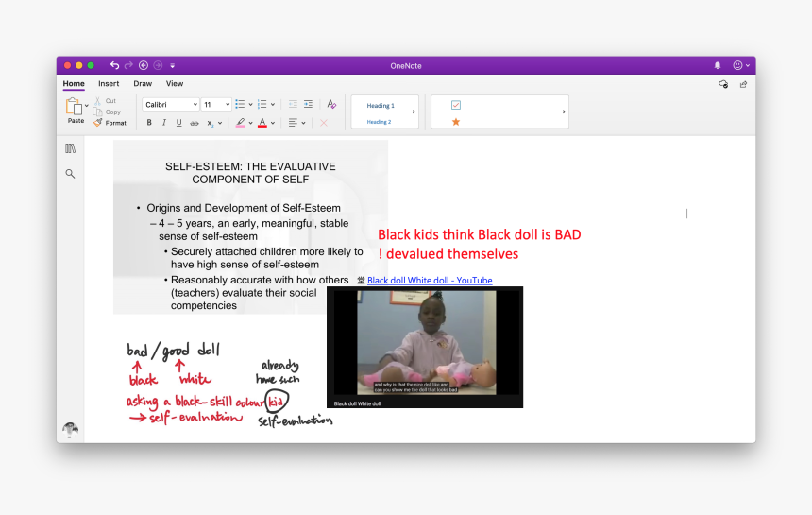Open the notebooks navigation panel icon
The image size is (812, 515).
[70, 149]
